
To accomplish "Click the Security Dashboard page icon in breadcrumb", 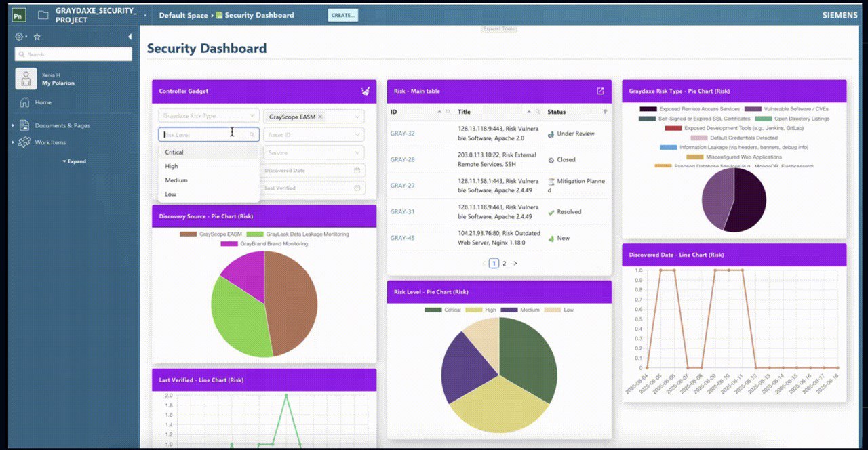I will tap(219, 15).
